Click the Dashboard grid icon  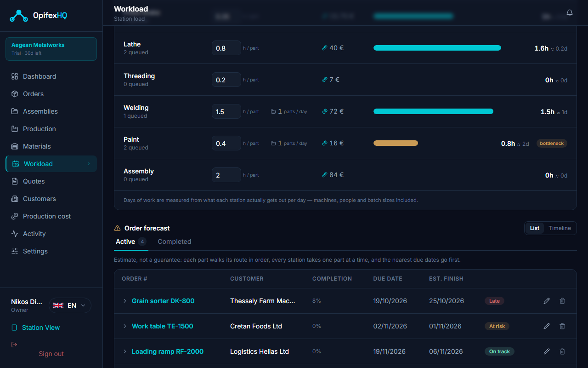(15, 76)
